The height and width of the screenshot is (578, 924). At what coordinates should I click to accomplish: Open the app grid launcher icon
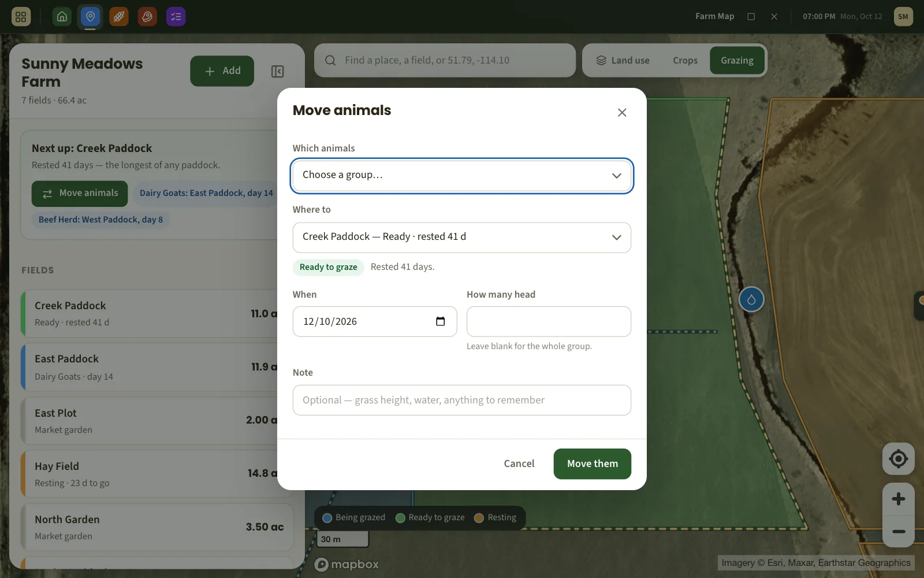click(x=21, y=17)
